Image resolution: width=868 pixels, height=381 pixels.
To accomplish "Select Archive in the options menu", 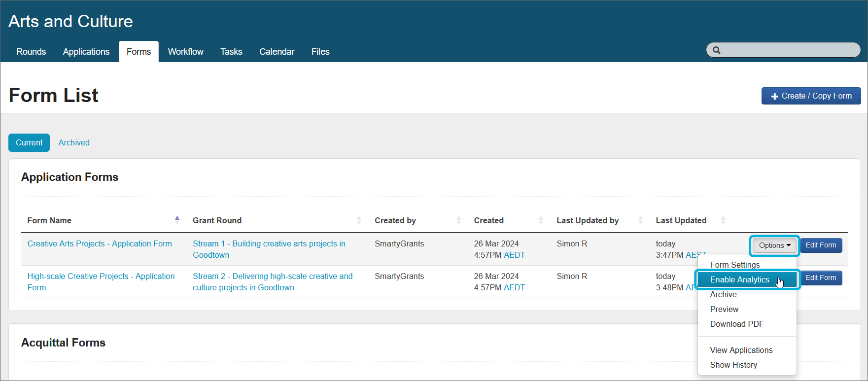I will (x=723, y=294).
